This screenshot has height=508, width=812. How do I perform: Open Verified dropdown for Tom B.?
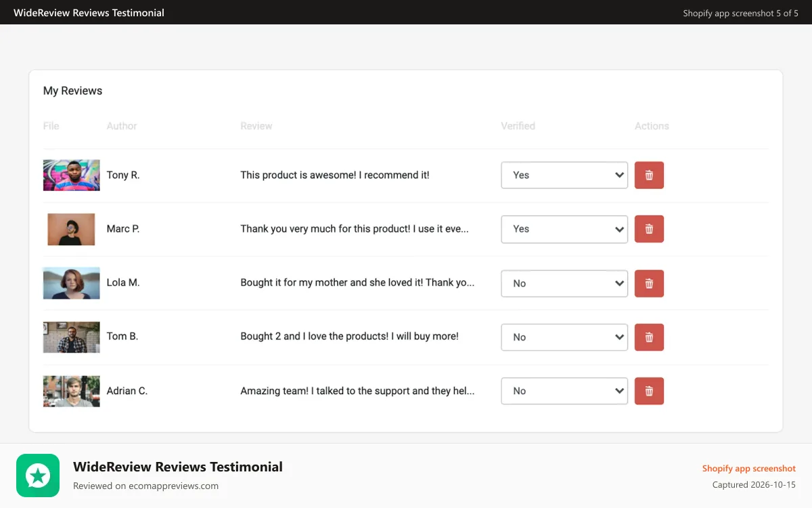point(564,337)
